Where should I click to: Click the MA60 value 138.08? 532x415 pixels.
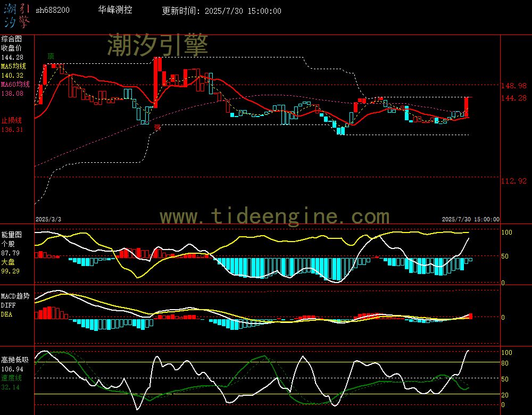[x=12, y=93]
